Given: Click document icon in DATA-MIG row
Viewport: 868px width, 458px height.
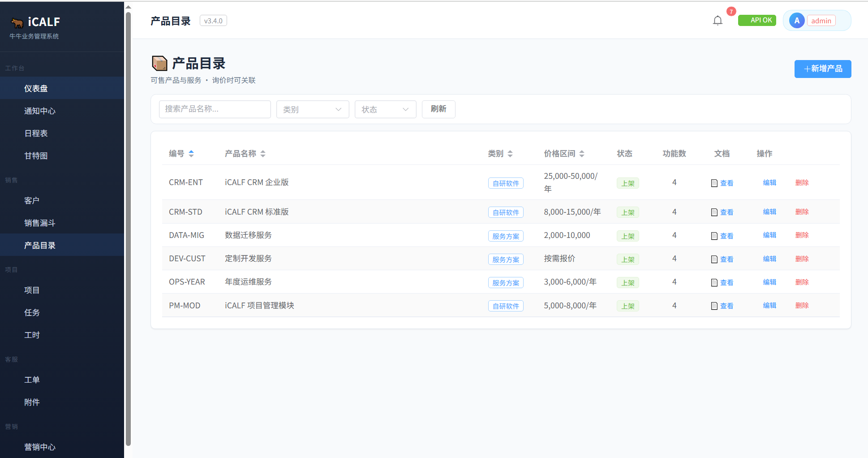Looking at the screenshot, I should (x=714, y=236).
